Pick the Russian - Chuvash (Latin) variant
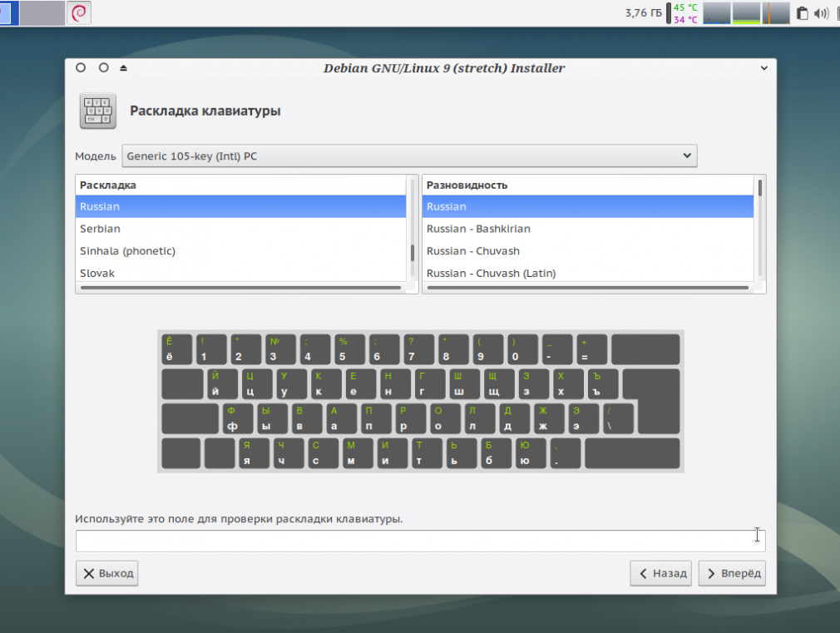 tap(588, 273)
